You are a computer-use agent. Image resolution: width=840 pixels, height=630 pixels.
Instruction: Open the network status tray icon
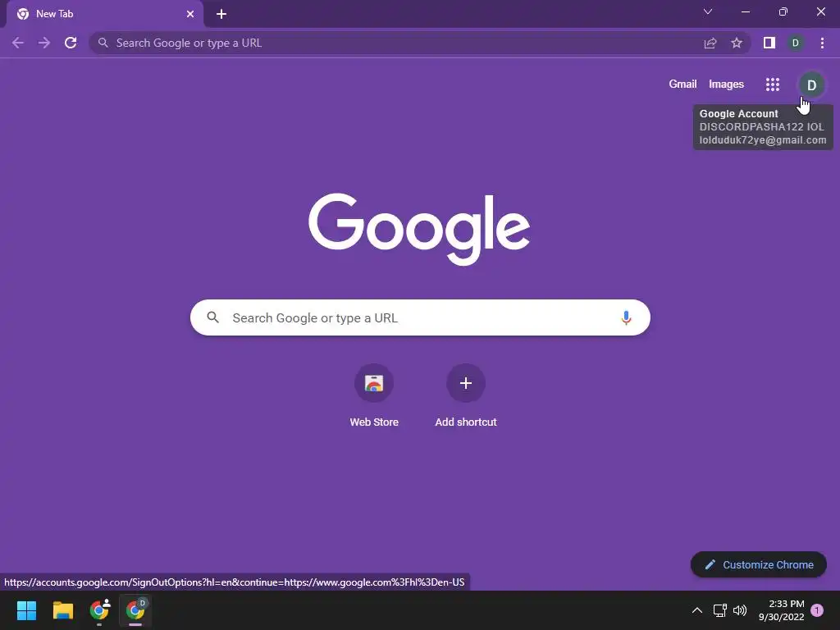pyautogui.click(x=720, y=610)
